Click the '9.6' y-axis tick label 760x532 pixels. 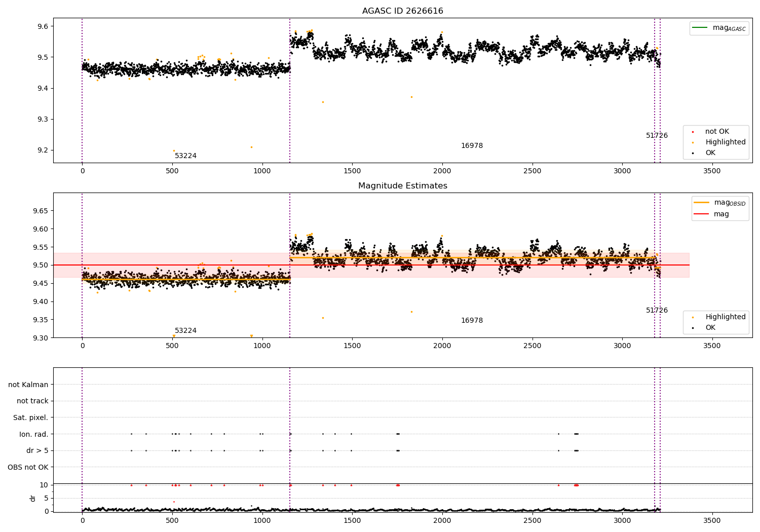pos(43,26)
